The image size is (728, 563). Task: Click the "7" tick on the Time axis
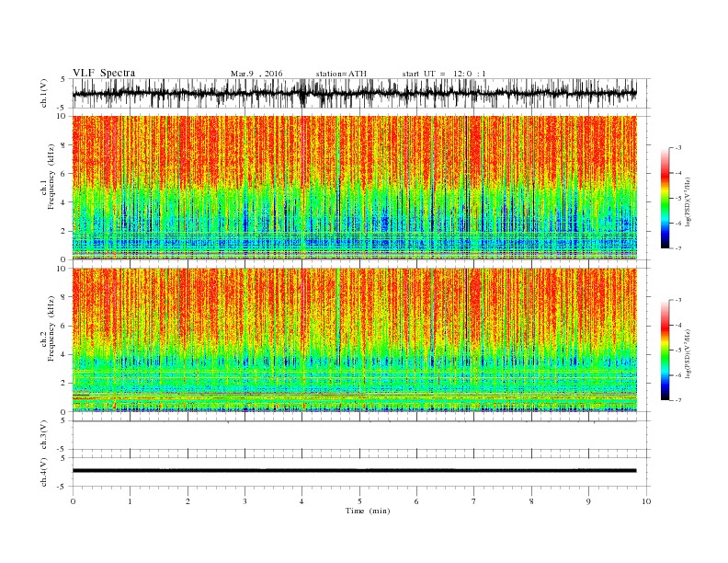tap(474, 501)
